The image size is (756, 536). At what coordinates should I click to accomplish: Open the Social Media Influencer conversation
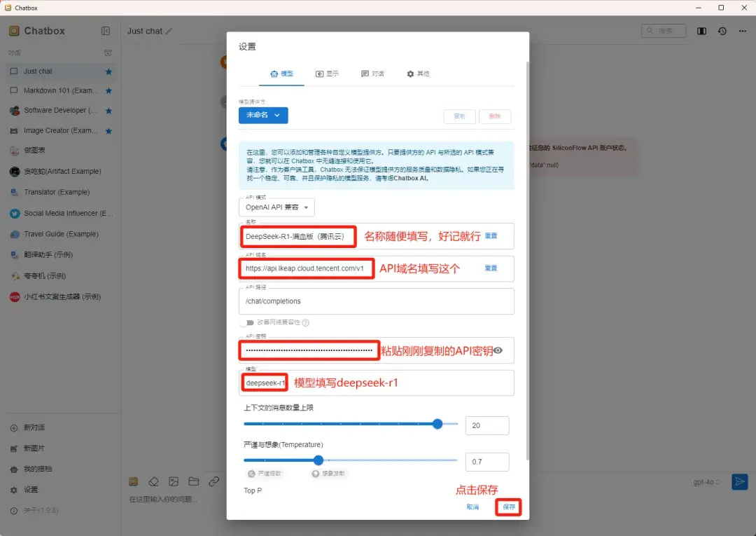coord(60,213)
